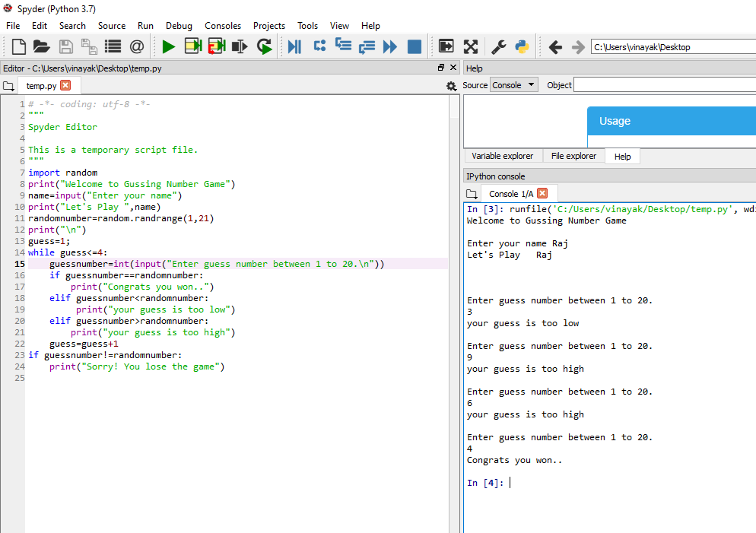Stop debugging with the blue square
Screen dimensions: 756x533
pyautogui.click(x=415, y=46)
